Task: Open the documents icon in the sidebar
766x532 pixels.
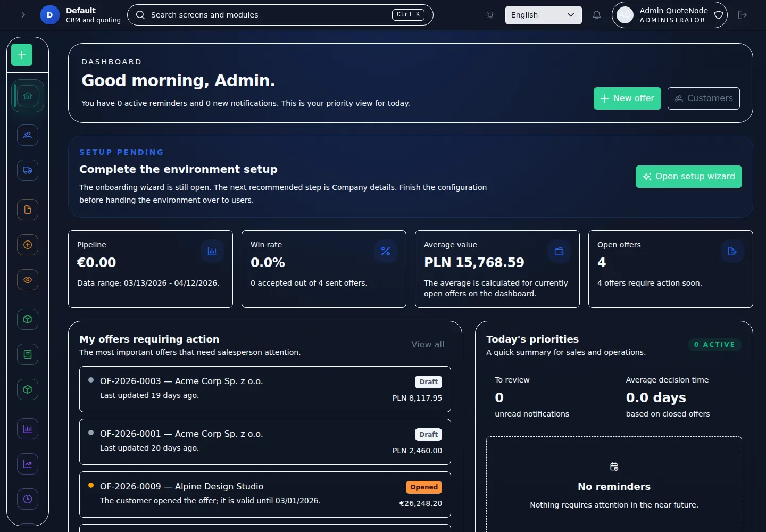Action: point(27,209)
